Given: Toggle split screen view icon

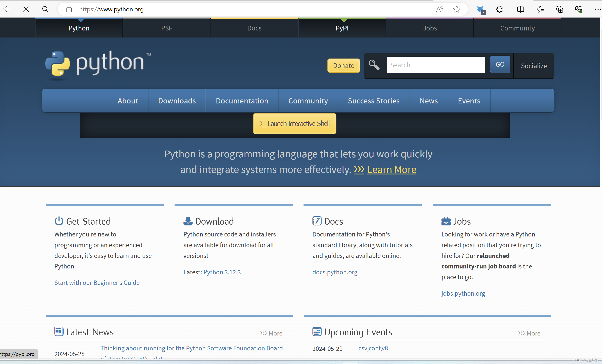Looking at the screenshot, I should click(x=520, y=9).
